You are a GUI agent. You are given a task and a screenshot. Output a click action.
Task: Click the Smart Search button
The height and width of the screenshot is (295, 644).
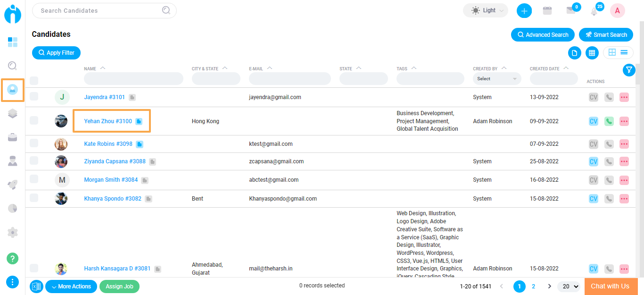coord(606,34)
